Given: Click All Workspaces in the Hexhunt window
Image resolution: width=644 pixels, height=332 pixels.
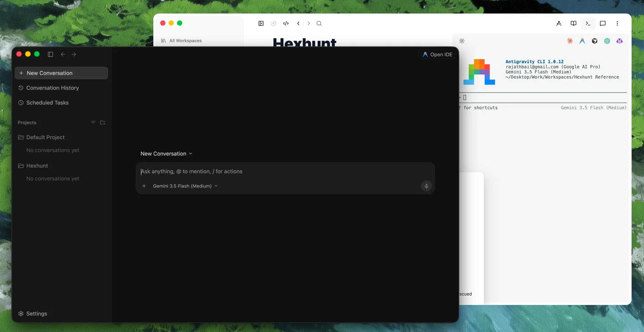Looking at the screenshot, I should coord(181,41).
